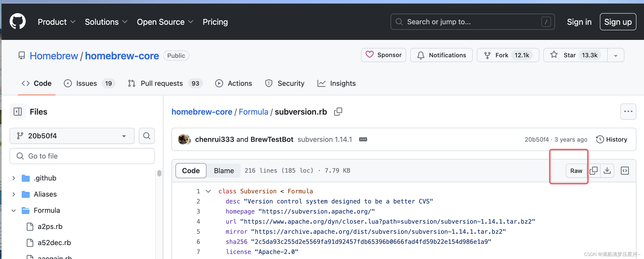Open commit History link
The width and height of the screenshot is (644, 259).
click(x=611, y=139)
